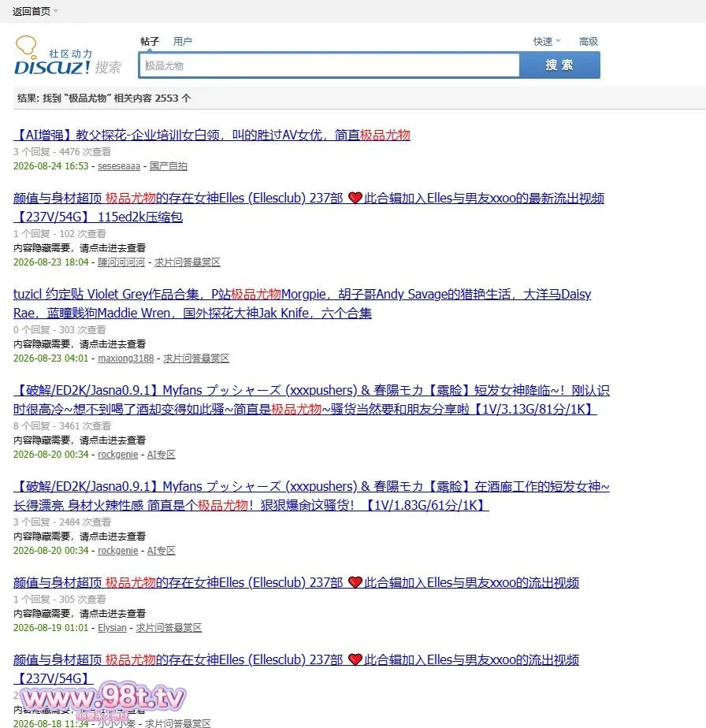Click the Discuz! search logo
Screen dimensions: 706x728
click(x=68, y=56)
